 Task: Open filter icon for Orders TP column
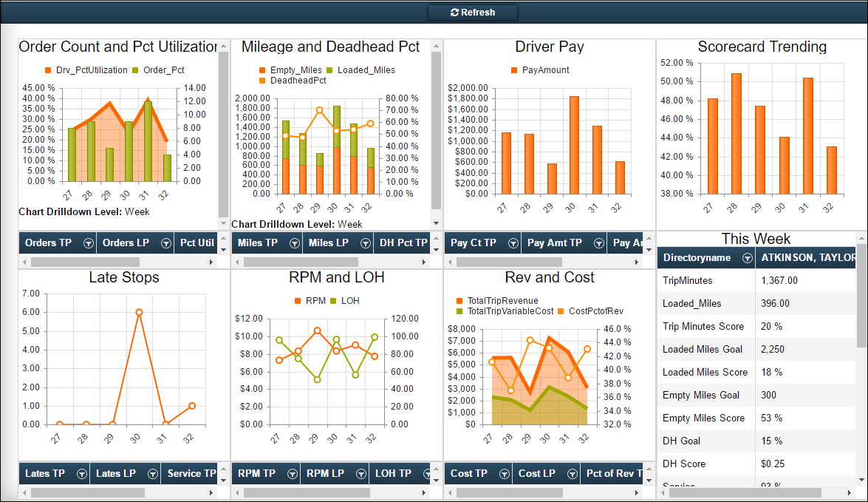pos(89,243)
